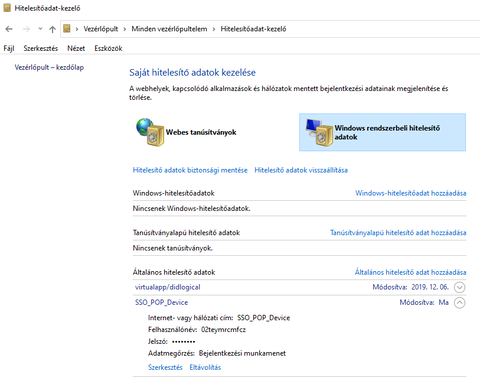
Task: Click the SSO_POP_Device credential name
Action: tap(161, 303)
